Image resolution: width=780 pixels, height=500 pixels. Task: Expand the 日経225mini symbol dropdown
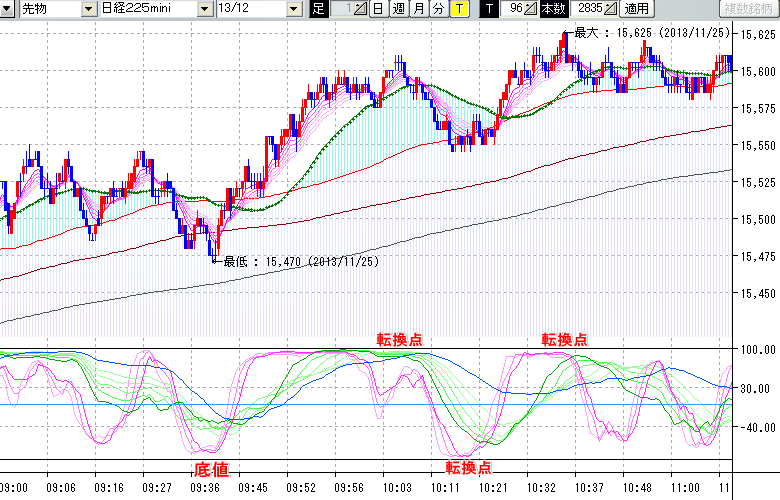205,9
